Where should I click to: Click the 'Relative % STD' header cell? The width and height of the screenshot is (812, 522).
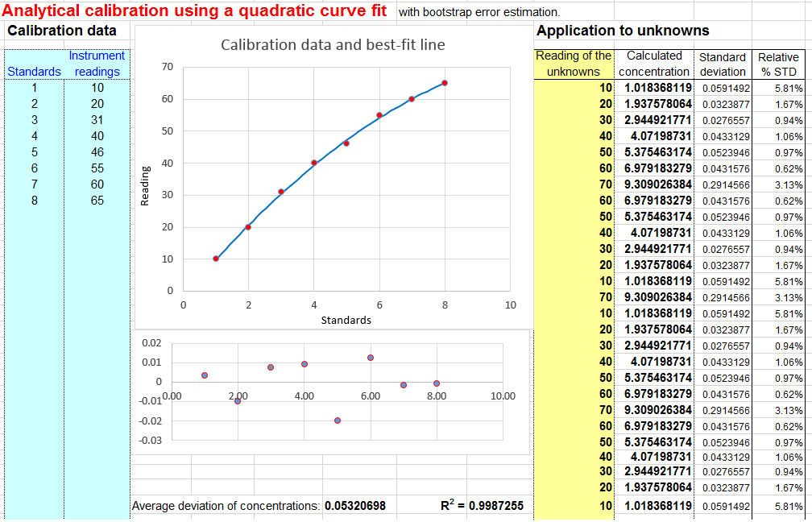tap(777, 64)
